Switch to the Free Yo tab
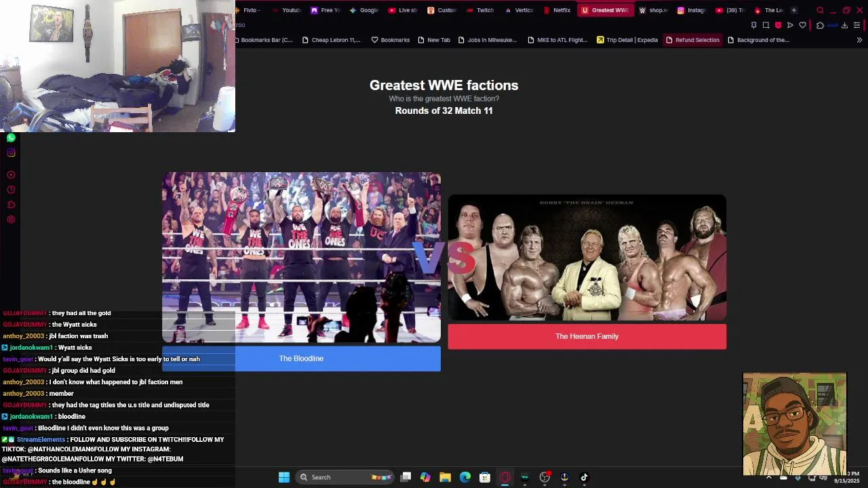The width and height of the screenshot is (868, 488). [325, 10]
